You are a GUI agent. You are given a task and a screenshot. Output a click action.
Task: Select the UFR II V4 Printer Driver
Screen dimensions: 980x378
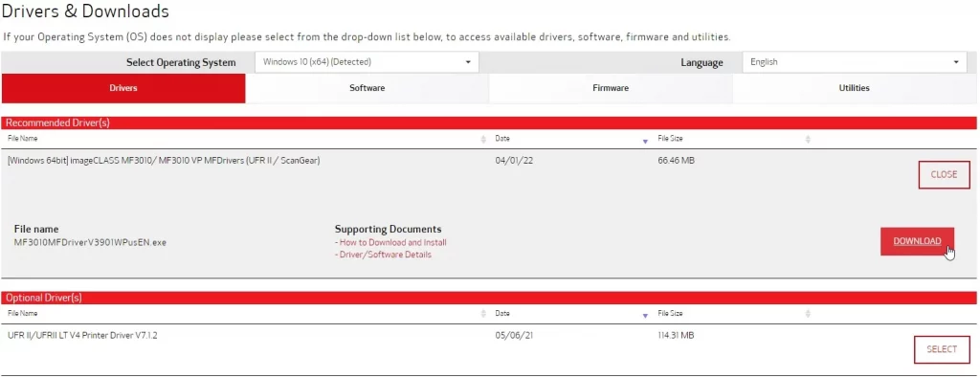942,349
